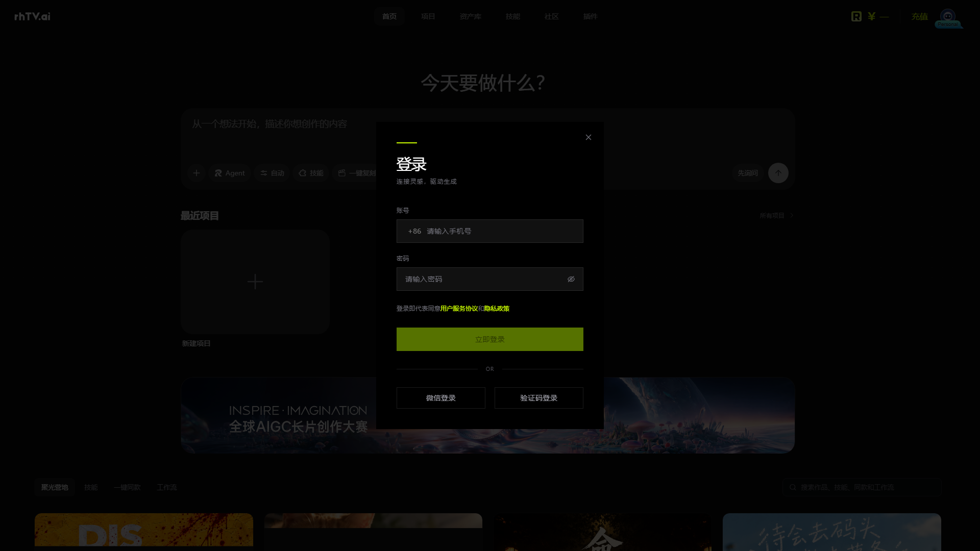Open 所有项目 all projects link
This screenshot has height=551, width=980.
click(x=776, y=215)
